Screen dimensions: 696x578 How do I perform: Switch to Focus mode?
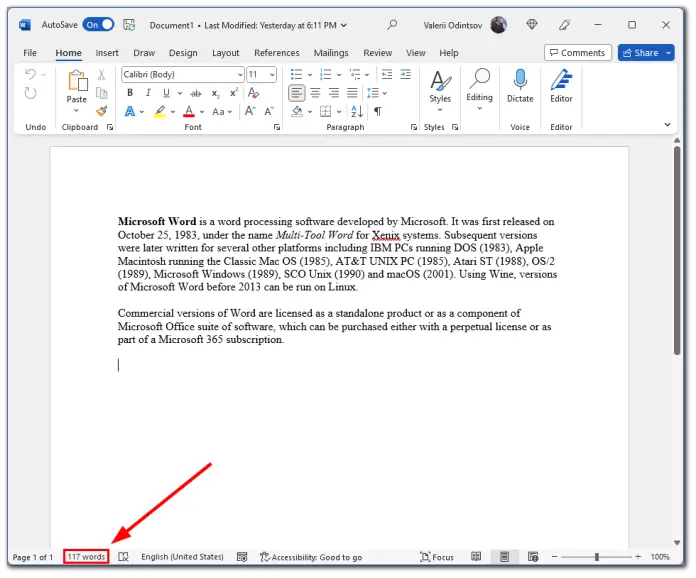(x=437, y=557)
